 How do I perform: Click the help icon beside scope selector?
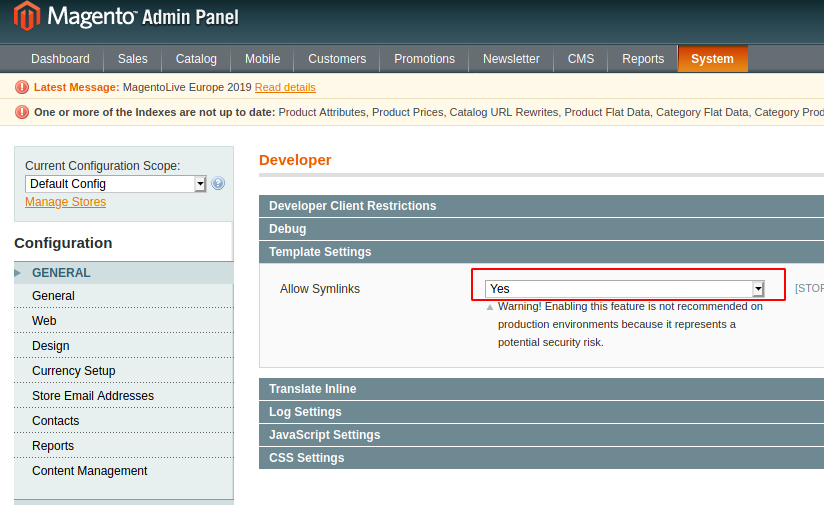218,183
